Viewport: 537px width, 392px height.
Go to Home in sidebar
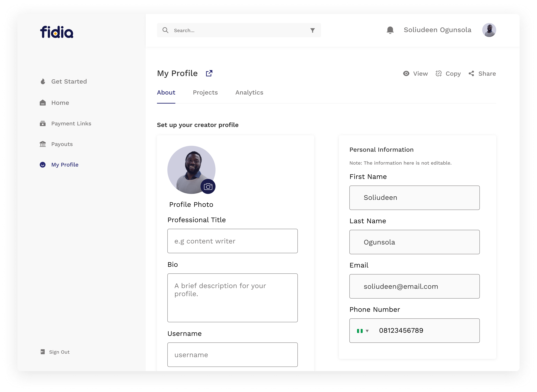point(60,103)
